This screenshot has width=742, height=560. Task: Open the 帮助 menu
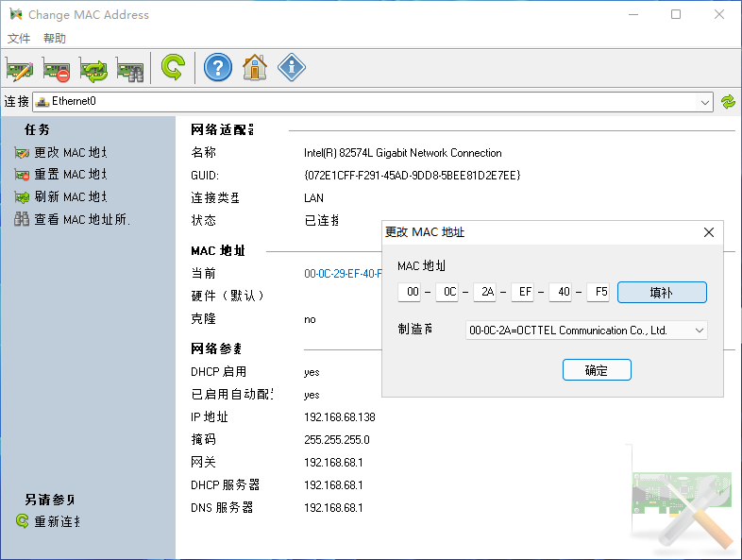click(55, 38)
